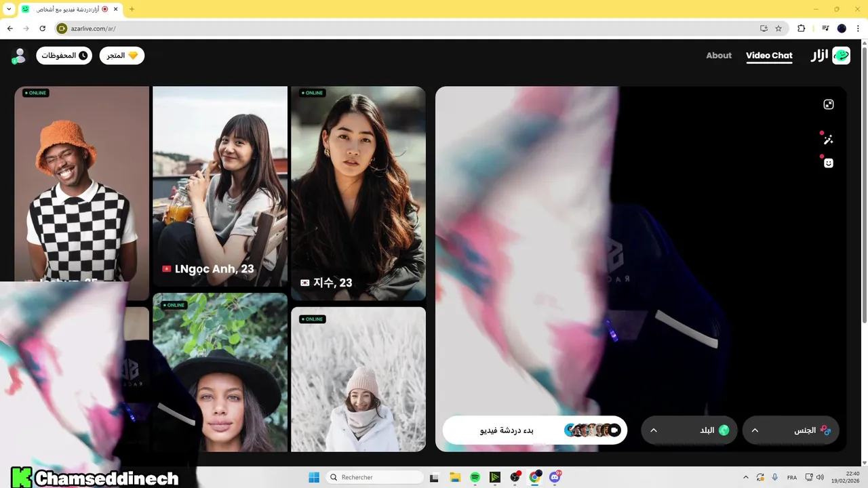Open the tab search dropdown arrow
This screenshot has height=488, width=868.
(9, 9)
